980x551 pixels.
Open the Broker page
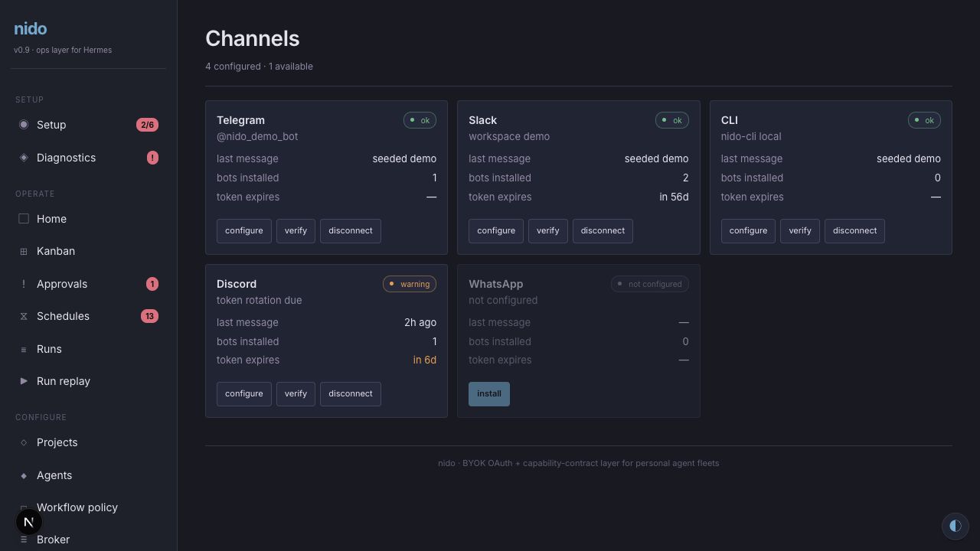[x=88, y=540]
